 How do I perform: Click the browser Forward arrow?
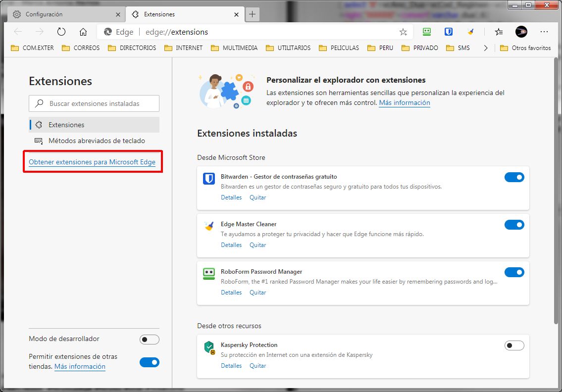click(40, 32)
